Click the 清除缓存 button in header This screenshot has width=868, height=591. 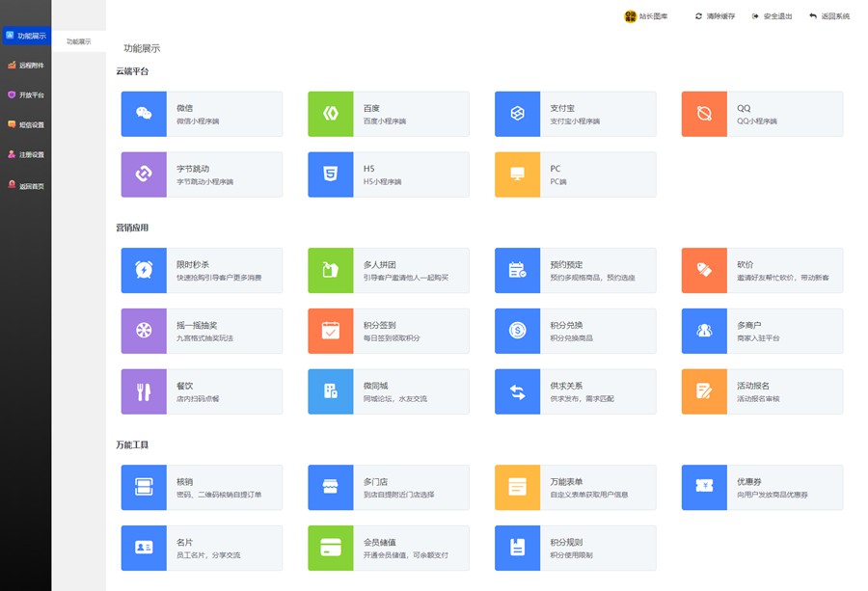pos(715,16)
